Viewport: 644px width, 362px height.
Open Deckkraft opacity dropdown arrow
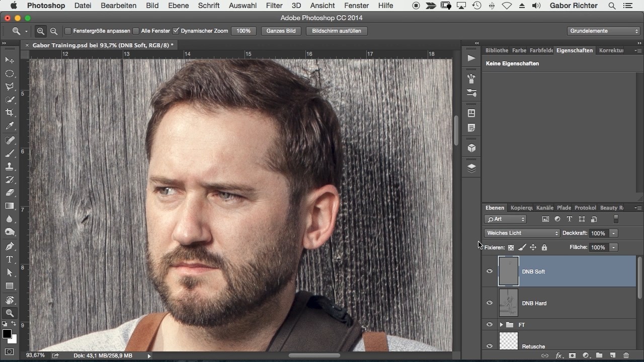click(613, 233)
